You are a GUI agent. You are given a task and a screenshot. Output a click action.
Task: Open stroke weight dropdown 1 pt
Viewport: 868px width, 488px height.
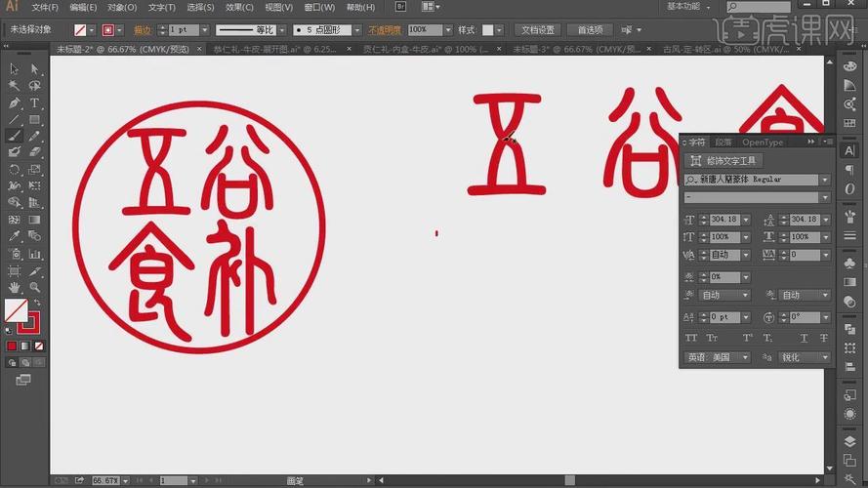pyautogui.click(x=204, y=30)
